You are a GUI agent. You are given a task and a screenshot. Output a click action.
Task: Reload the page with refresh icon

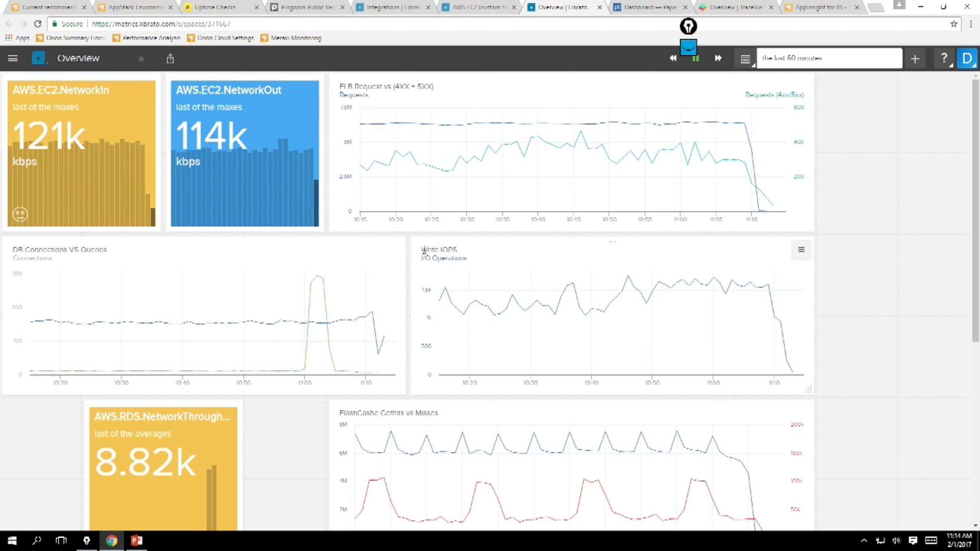click(38, 24)
